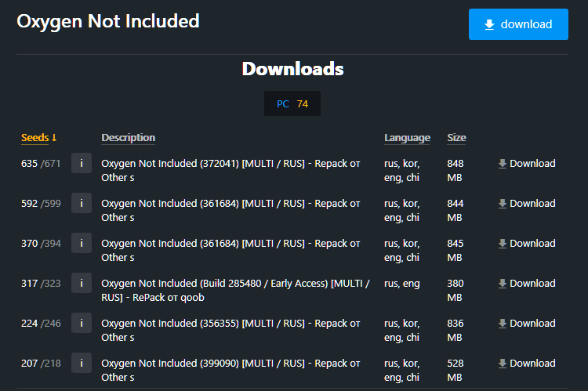
Task: Download the 845 MB build 361684 repack
Action: [x=527, y=244]
